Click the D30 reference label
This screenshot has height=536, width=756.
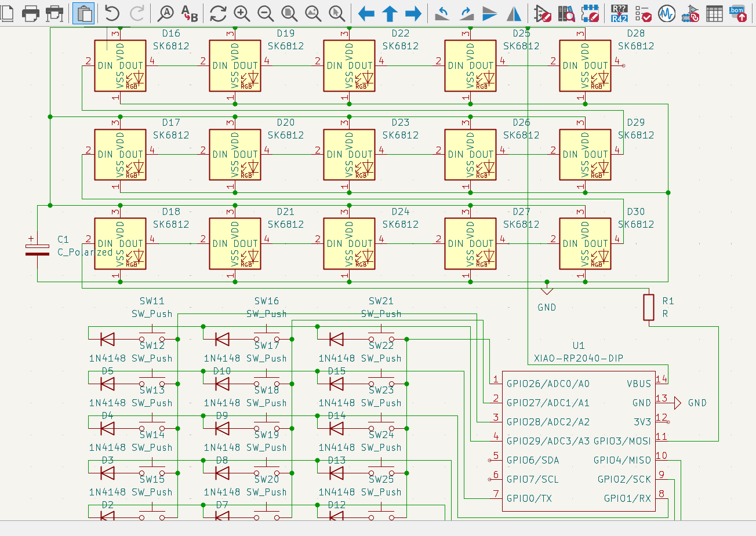point(636,212)
